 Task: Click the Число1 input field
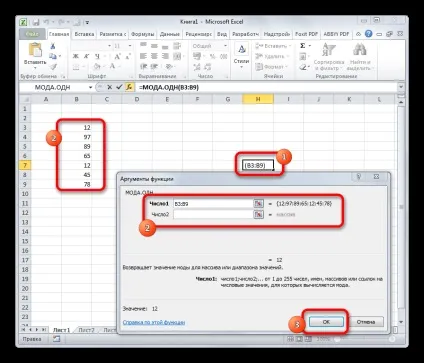click(213, 204)
